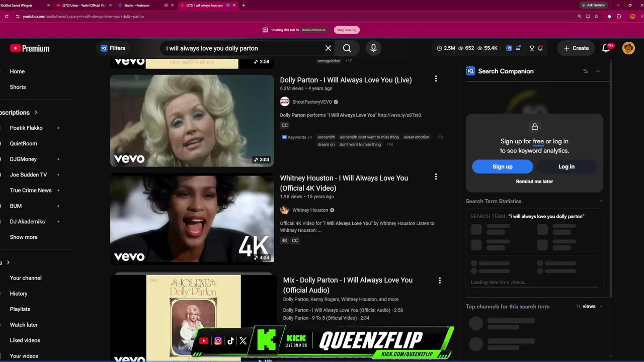Open more options for Whitney Houston video

pos(436,177)
